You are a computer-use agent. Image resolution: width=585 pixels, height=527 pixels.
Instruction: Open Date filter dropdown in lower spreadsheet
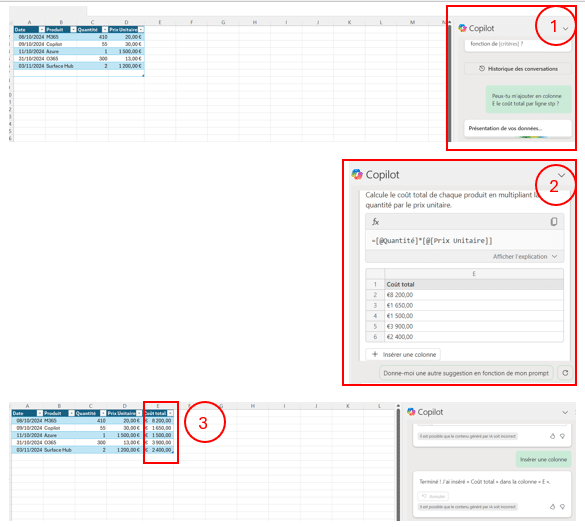point(40,413)
